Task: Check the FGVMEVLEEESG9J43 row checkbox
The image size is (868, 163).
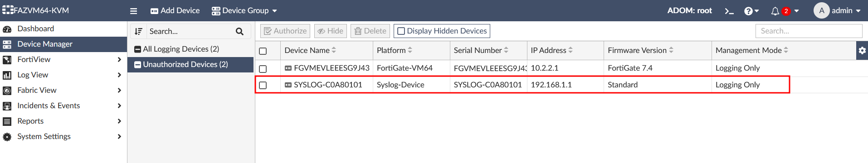Action: click(263, 69)
